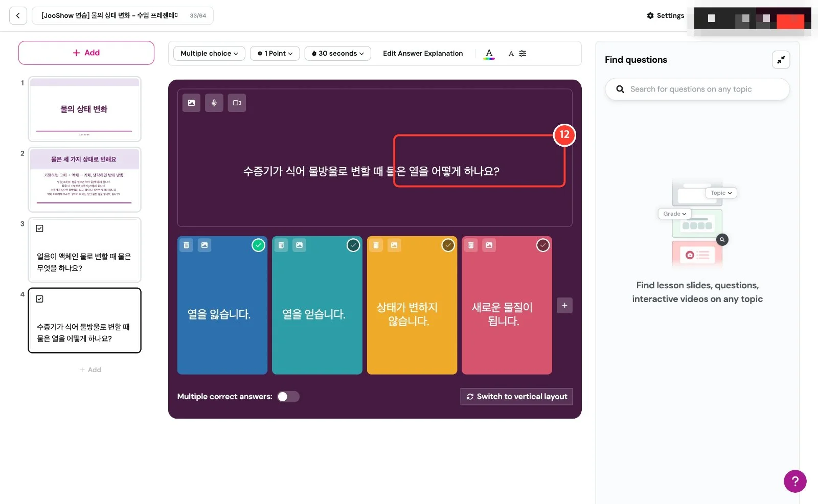The width and height of the screenshot is (818, 504).
Task: Open the 30 seconds timer dropdown
Action: [x=338, y=53]
